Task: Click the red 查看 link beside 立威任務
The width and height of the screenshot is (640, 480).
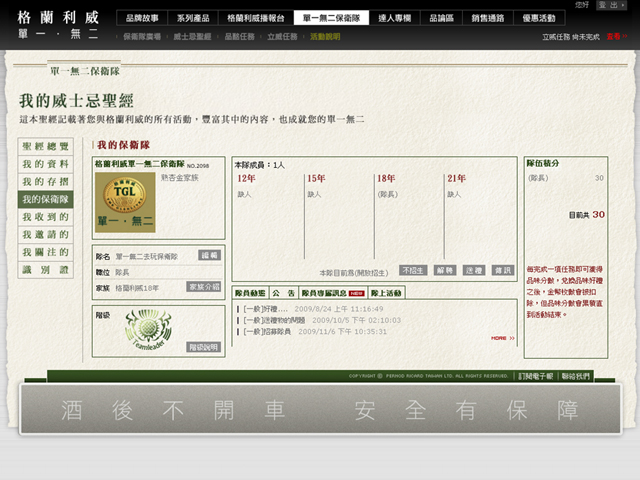Action: [616, 37]
